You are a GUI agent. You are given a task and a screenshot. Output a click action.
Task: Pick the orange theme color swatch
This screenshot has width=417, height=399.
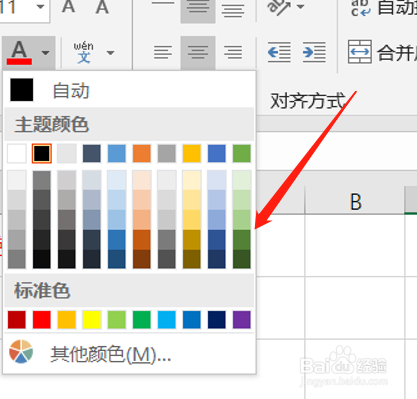pos(142,153)
